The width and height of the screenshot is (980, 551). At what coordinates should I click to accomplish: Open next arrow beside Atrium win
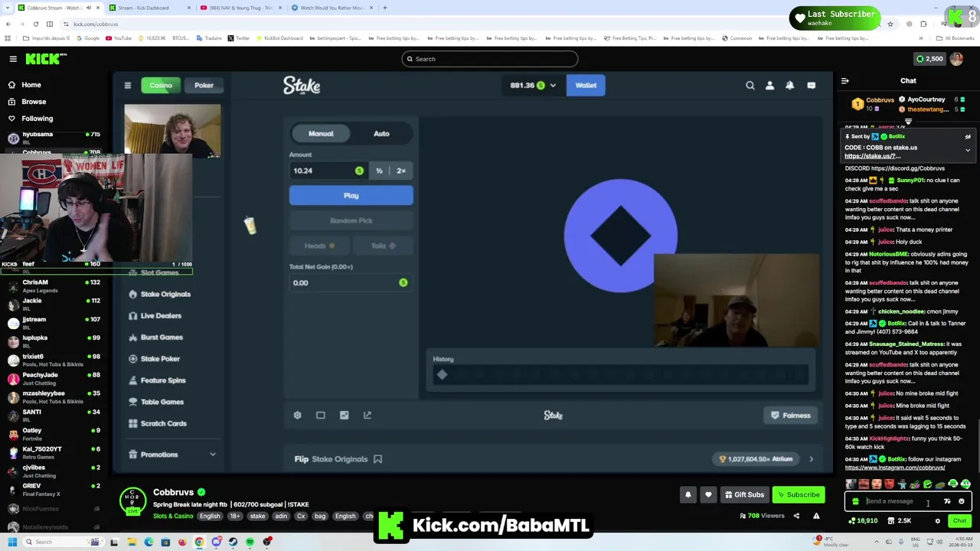click(811, 459)
